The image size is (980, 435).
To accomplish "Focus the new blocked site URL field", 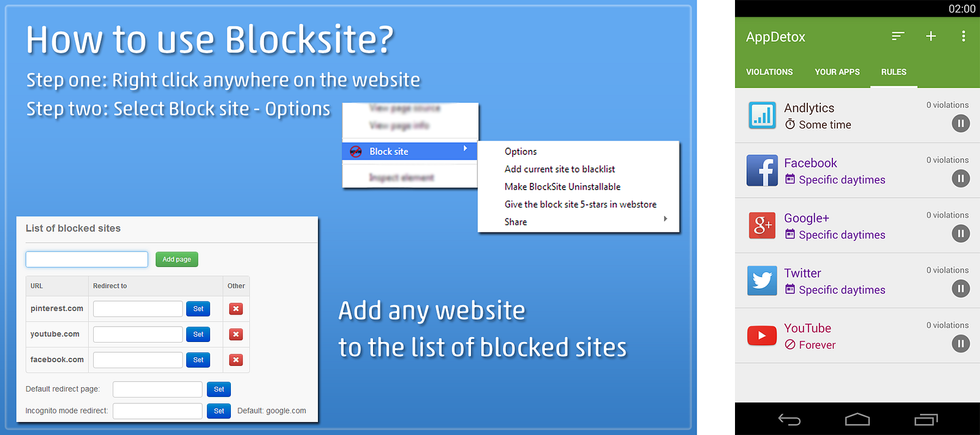I will [x=87, y=259].
